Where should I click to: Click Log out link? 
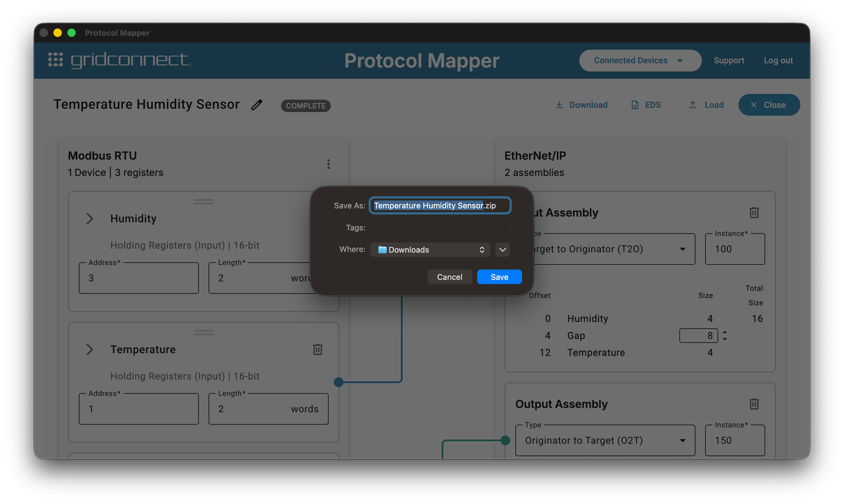coord(778,61)
